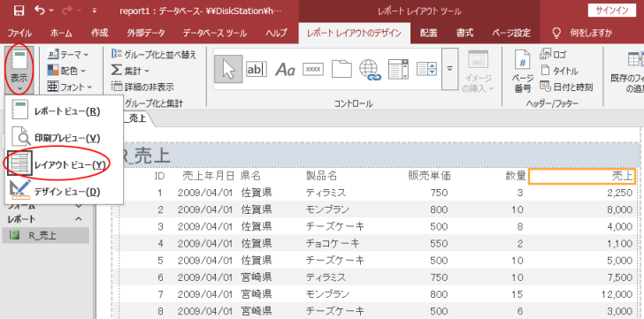Screen dimensions: 644x319
Task: Open the ファイル tab
Action: click(19, 34)
